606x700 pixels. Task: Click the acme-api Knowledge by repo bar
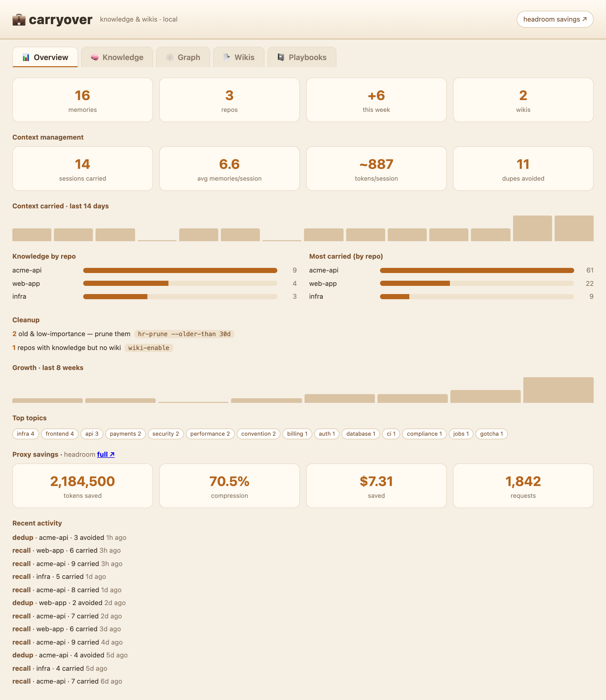coord(180,270)
